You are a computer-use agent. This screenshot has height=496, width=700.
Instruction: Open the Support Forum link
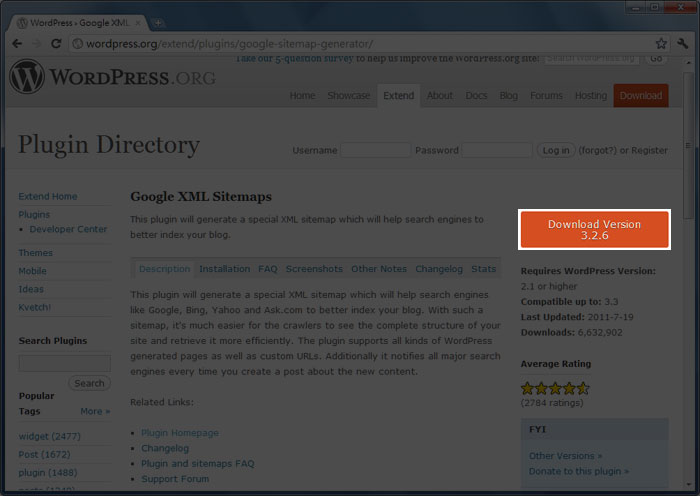175,479
